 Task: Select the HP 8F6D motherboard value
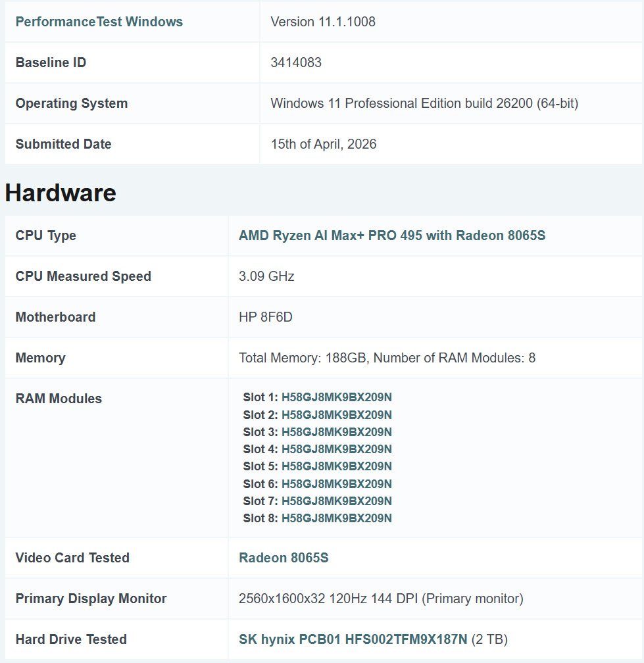coord(266,317)
